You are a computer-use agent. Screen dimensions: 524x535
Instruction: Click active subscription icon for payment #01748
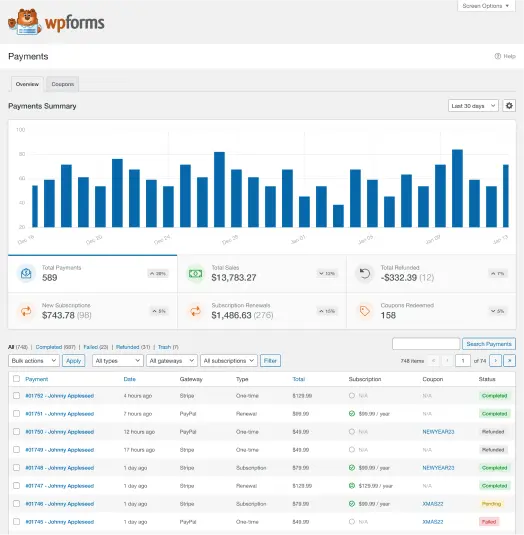[352, 468]
